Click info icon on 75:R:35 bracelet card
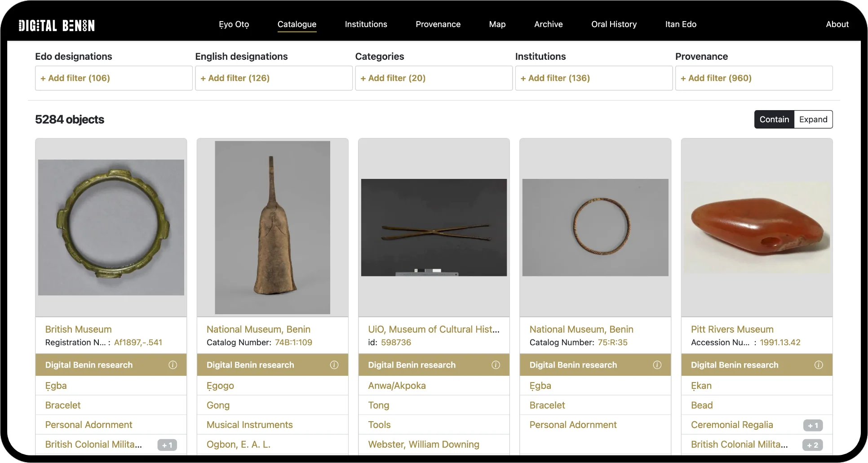This screenshot has height=463, width=868. point(657,365)
